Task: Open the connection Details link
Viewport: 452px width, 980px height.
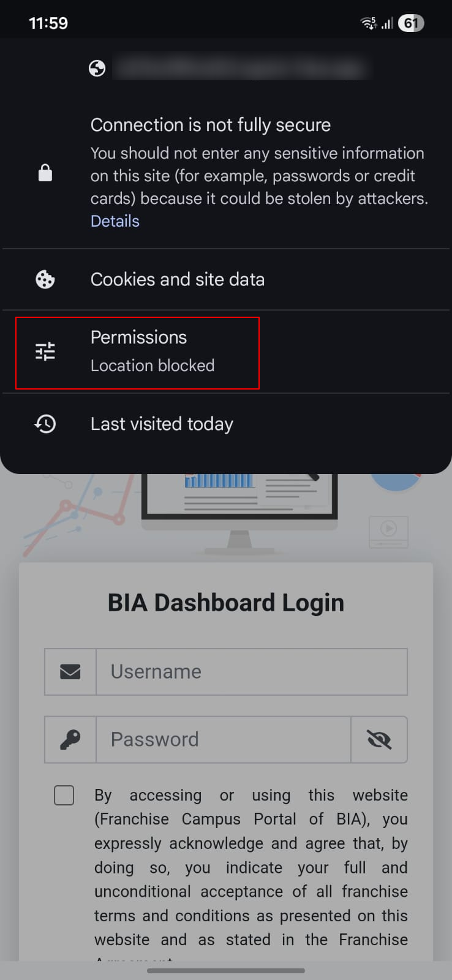Action: pos(115,221)
